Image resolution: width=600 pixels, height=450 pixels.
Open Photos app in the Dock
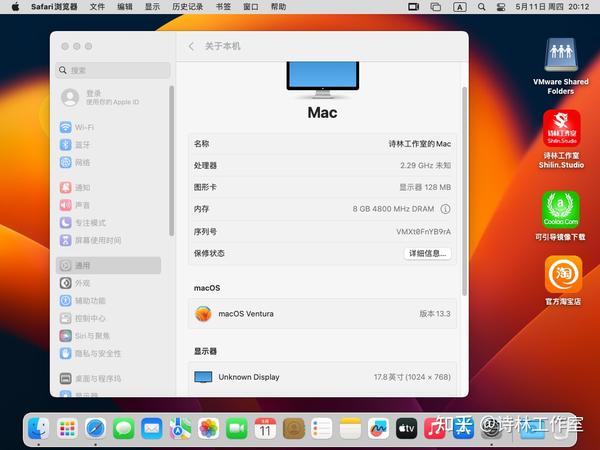pos(209,428)
